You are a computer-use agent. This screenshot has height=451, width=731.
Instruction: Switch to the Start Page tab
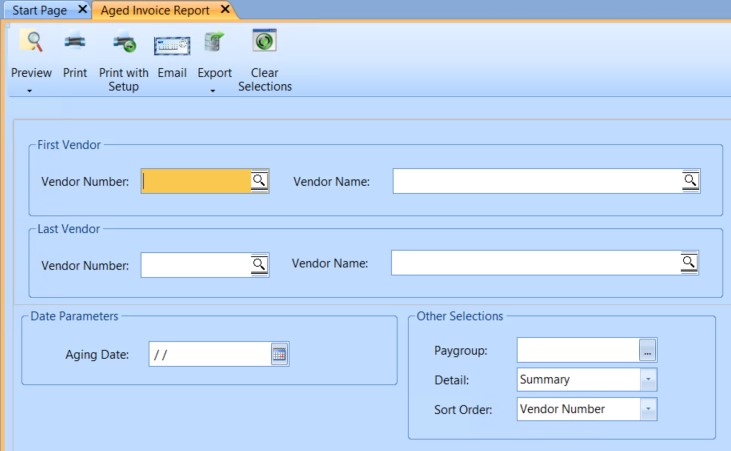click(38, 10)
